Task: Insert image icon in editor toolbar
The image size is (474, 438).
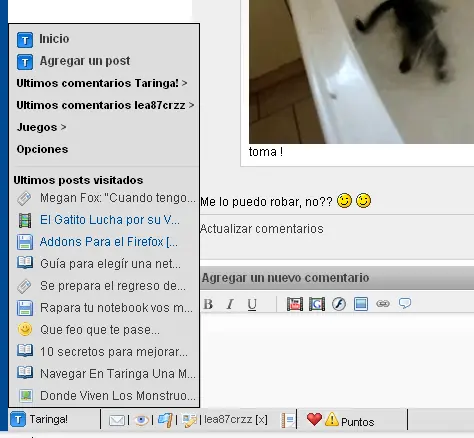Action: coord(361,304)
